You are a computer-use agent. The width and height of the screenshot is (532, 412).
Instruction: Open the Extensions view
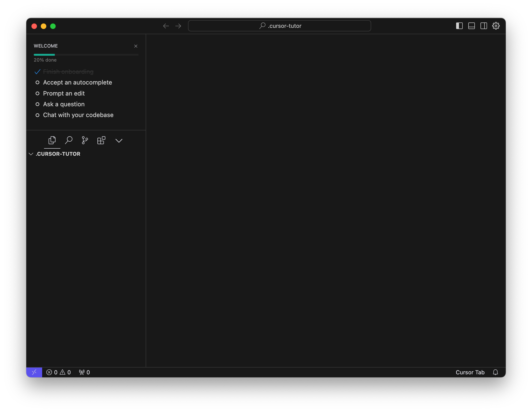click(101, 140)
